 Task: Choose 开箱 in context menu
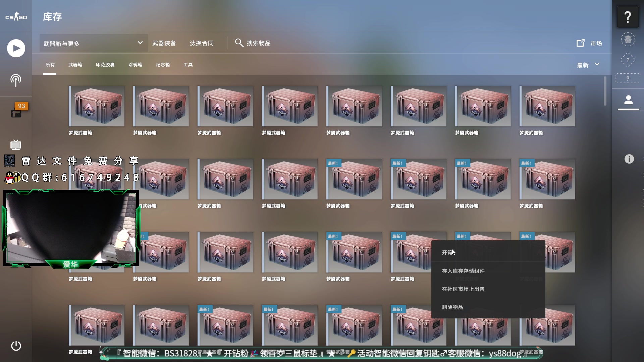(x=488, y=252)
